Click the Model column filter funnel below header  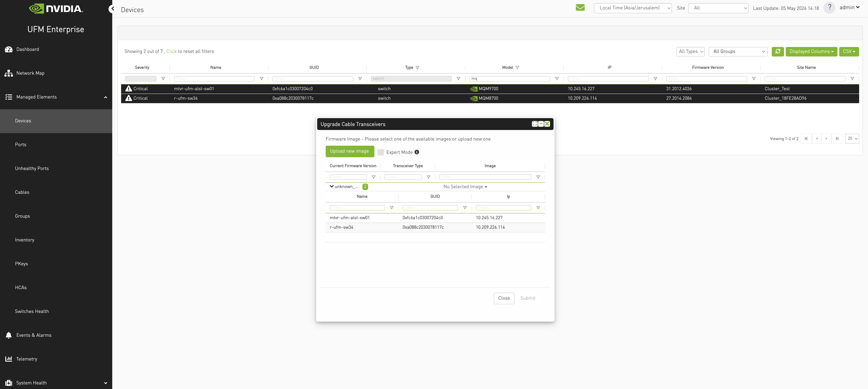557,79
